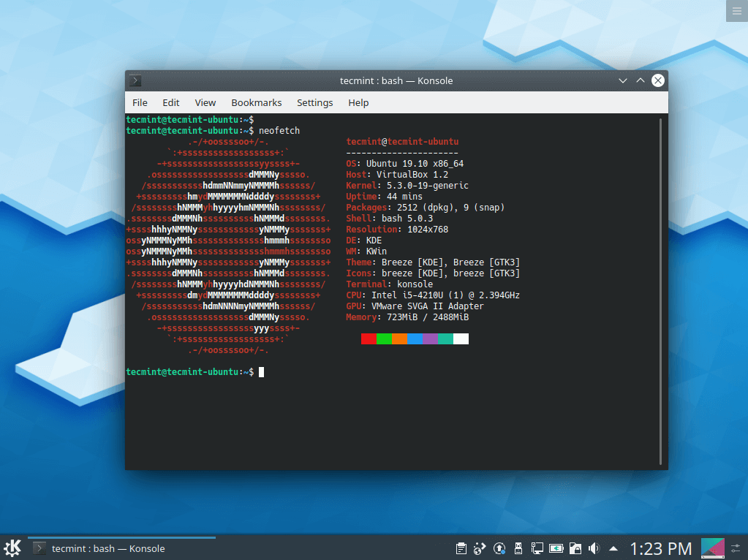Open the Settings menu in Konsole

314,102
